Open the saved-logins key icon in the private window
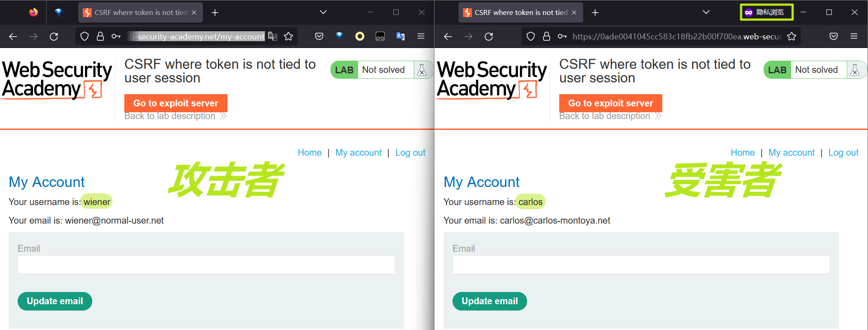The image size is (868, 330). tap(562, 37)
